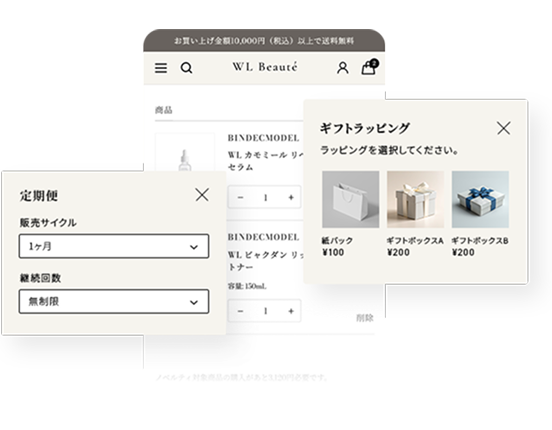
Task: Close the 定期便 panel
Action: click(x=202, y=194)
